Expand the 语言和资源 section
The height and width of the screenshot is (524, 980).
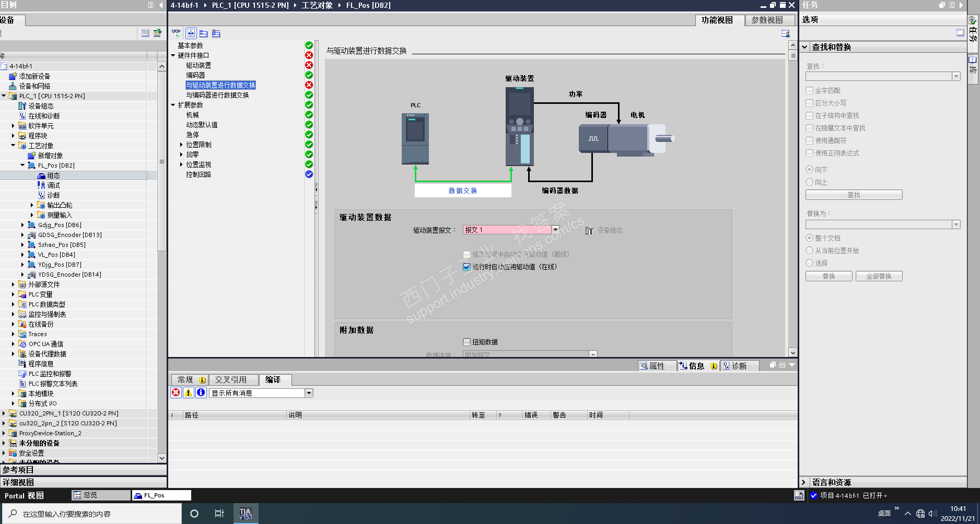point(804,482)
